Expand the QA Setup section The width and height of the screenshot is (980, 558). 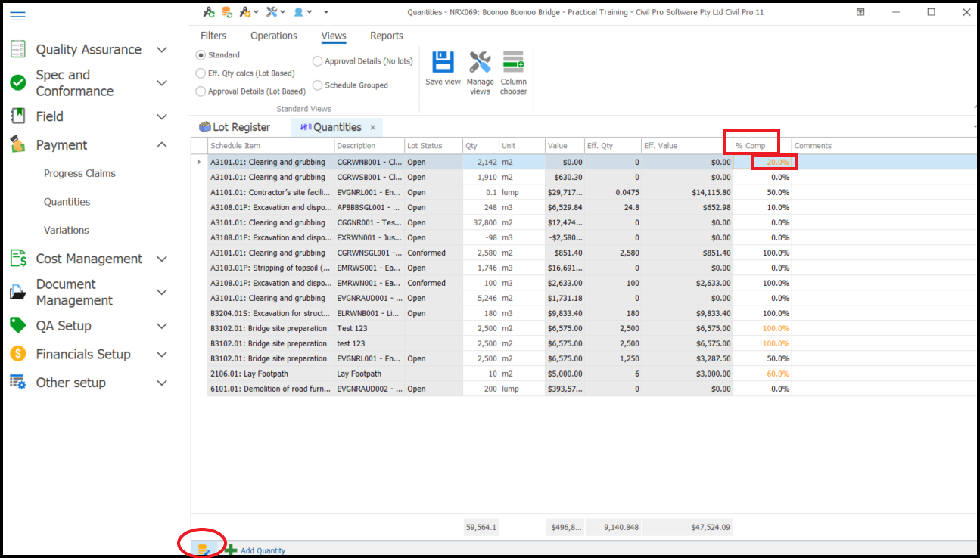click(x=162, y=326)
